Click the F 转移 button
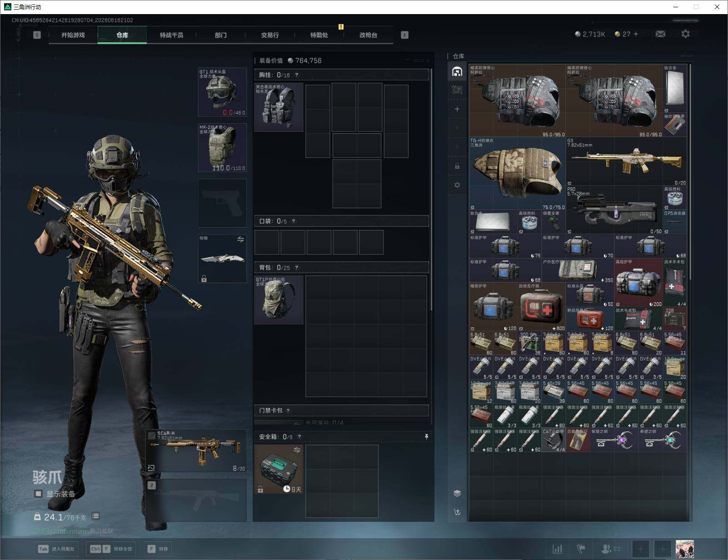 point(158,549)
